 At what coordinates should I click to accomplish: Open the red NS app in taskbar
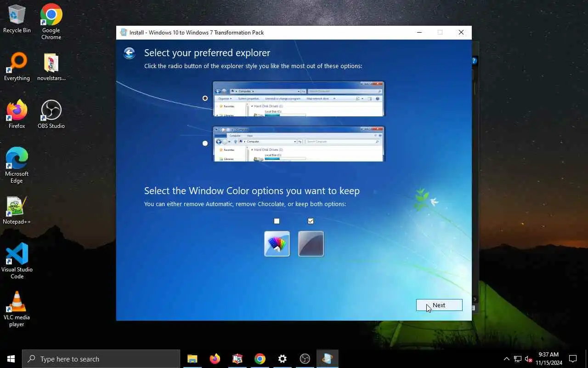pyautogui.click(x=237, y=359)
